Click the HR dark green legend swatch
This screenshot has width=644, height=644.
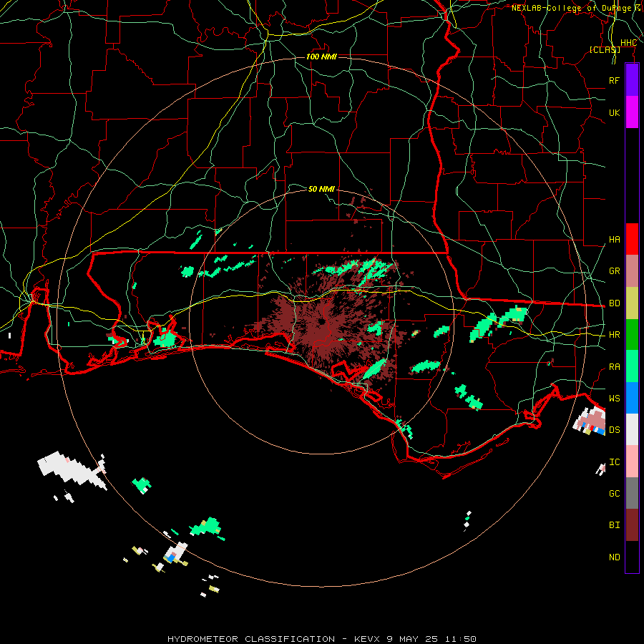coord(632,335)
